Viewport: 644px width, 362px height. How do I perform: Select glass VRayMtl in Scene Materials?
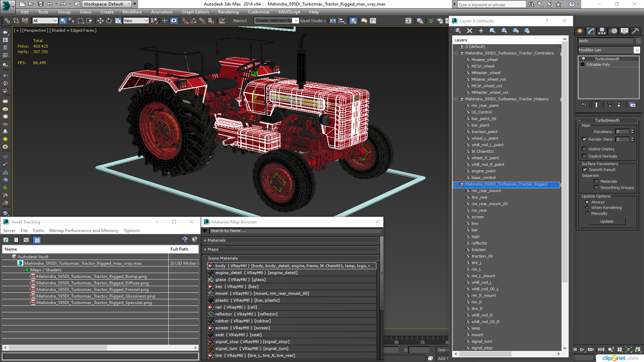(x=292, y=280)
